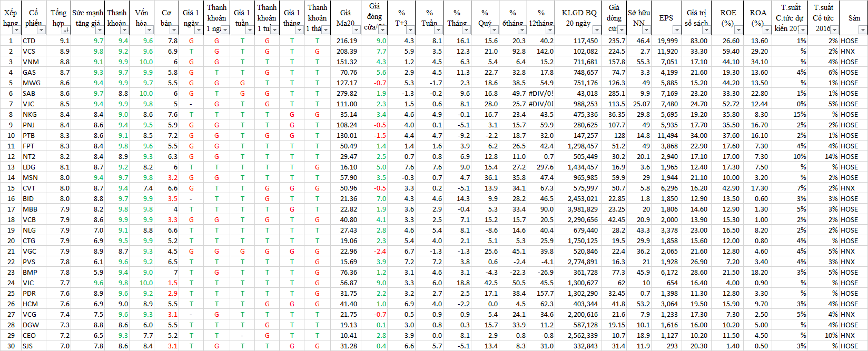Expand the T.suất C.tức dự kiến filter
Viewport: 868px width, 351px height.
802,31
